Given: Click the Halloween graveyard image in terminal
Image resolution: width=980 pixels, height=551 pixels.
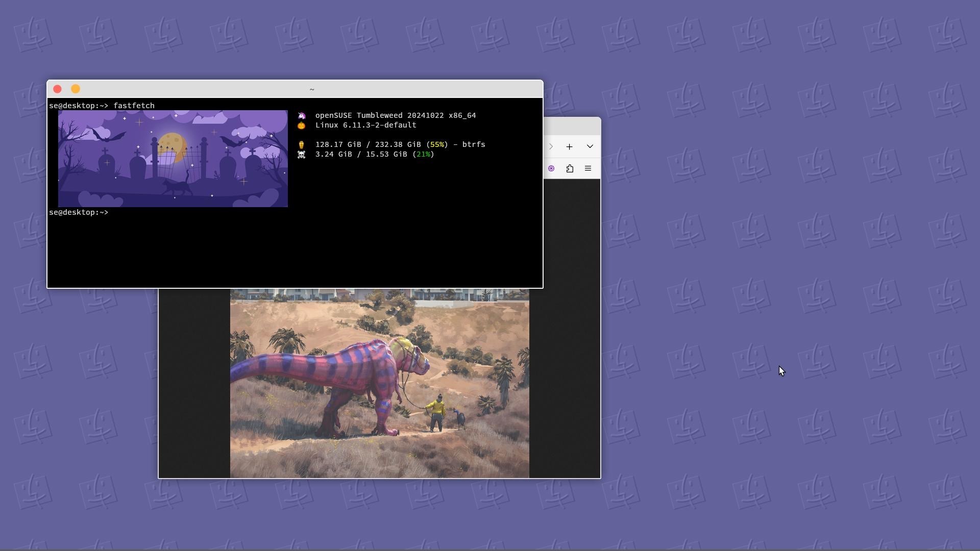Looking at the screenshot, I should (x=173, y=159).
